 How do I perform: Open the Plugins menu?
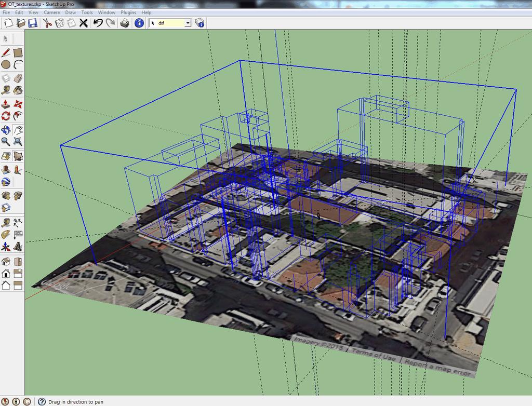tap(128, 12)
